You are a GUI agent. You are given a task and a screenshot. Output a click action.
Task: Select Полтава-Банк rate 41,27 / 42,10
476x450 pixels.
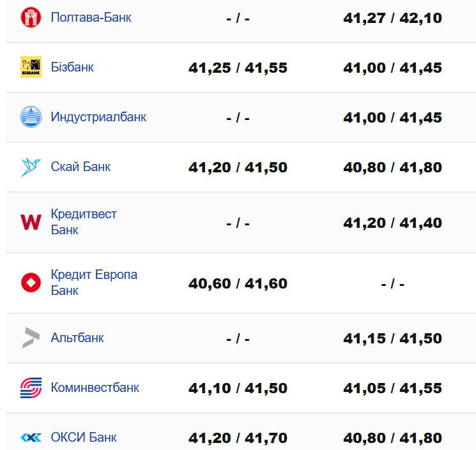[x=392, y=18]
